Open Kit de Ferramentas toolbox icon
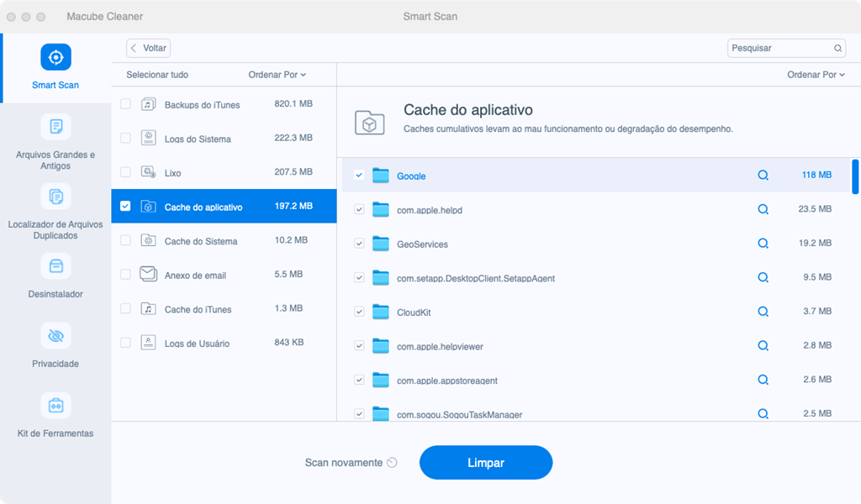The image size is (861, 504). click(55, 405)
